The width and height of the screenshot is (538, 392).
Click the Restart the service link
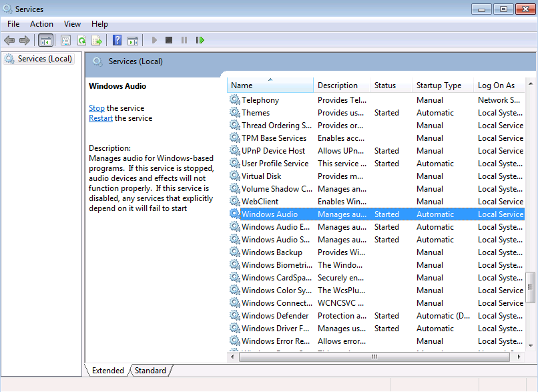pyautogui.click(x=101, y=118)
